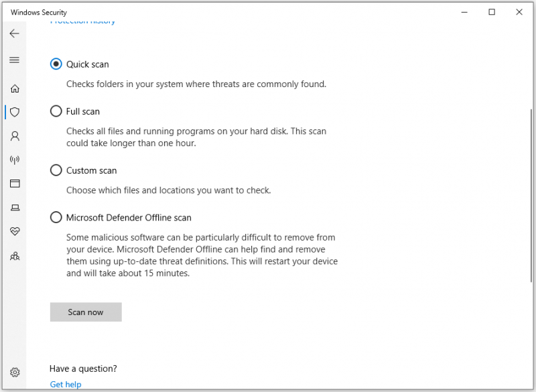536x392 pixels.
Task: Open the Protection history link
Action: [82, 21]
